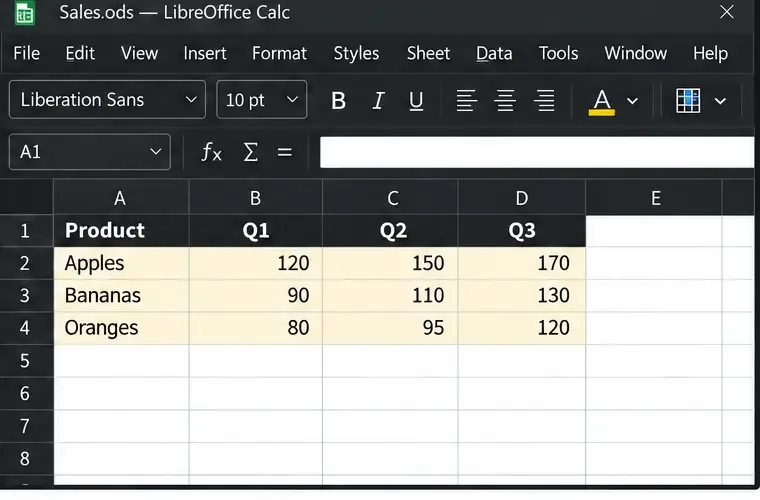Viewport: 760px width, 500px height.
Task: Open the Insert menu
Action: point(205,53)
